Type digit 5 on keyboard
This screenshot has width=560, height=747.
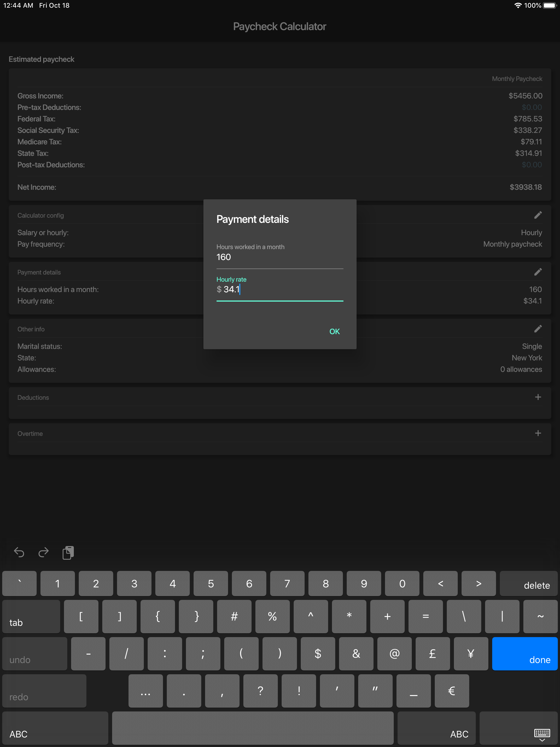click(211, 583)
